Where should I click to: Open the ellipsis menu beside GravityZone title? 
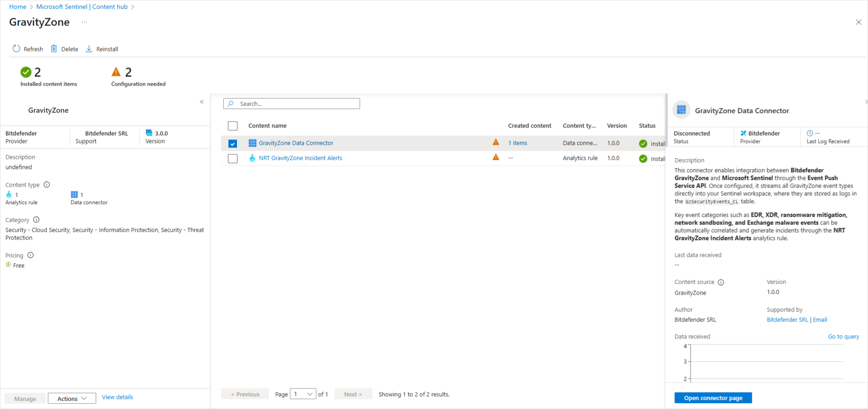coord(84,22)
